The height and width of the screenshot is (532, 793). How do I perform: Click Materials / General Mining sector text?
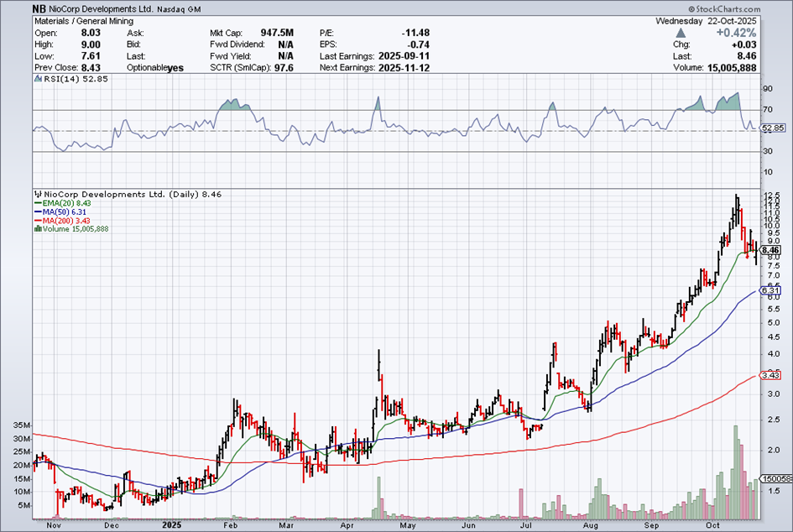[x=84, y=21]
